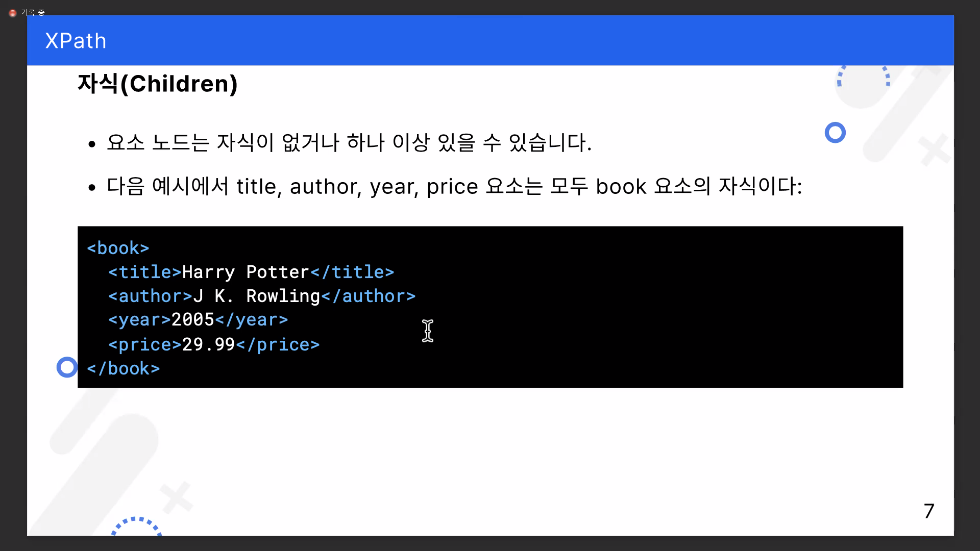Click the gray plus decoration at the right edge

coord(934,149)
